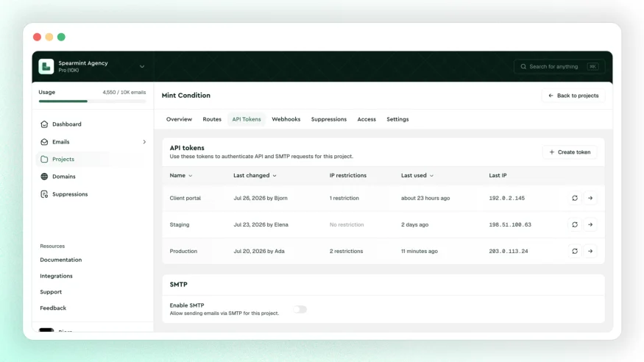
Task: Open Production token details arrow
Action: [x=590, y=251]
